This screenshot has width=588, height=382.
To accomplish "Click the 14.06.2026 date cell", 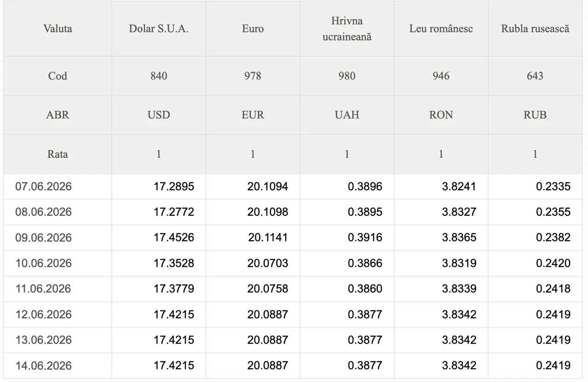I will pyautogui.click(x=44, y=365).
